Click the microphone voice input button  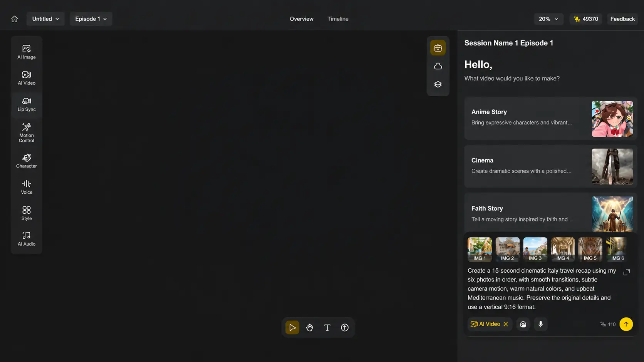(541, 324)
